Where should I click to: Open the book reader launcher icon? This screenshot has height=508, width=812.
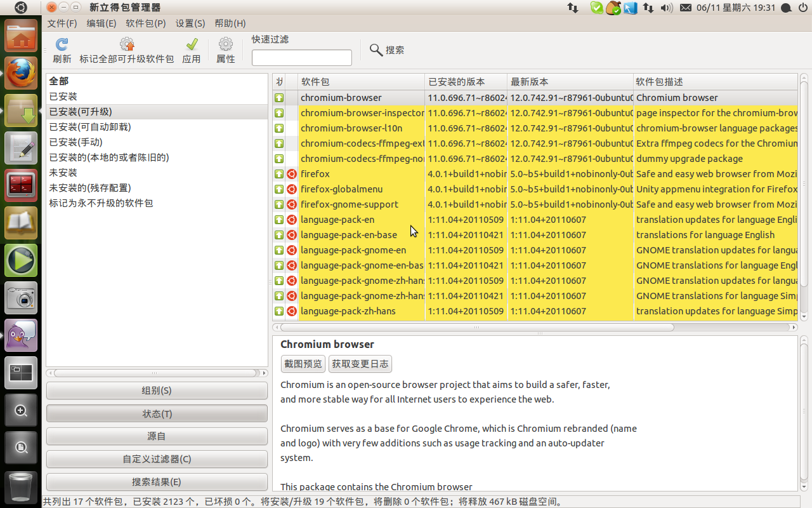pos(21,223)
